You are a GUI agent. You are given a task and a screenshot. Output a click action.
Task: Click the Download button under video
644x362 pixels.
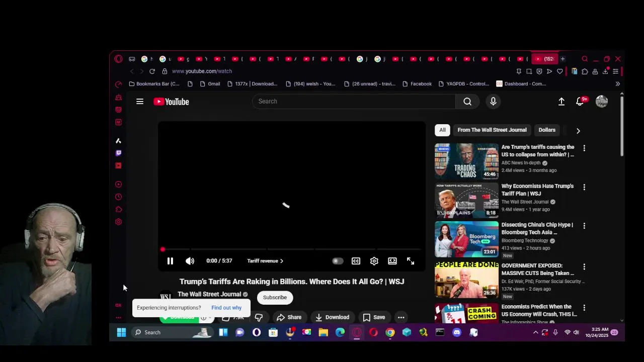pos(332,317)
